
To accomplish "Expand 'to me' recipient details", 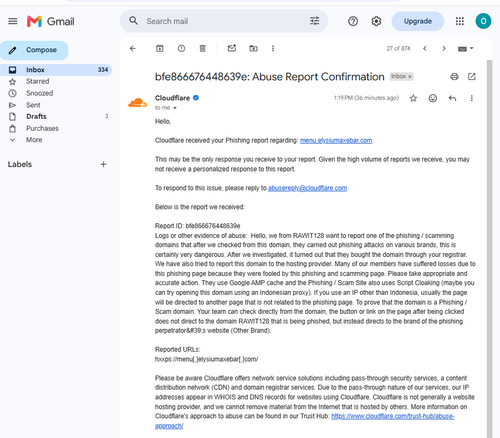I will click(175, 108).
